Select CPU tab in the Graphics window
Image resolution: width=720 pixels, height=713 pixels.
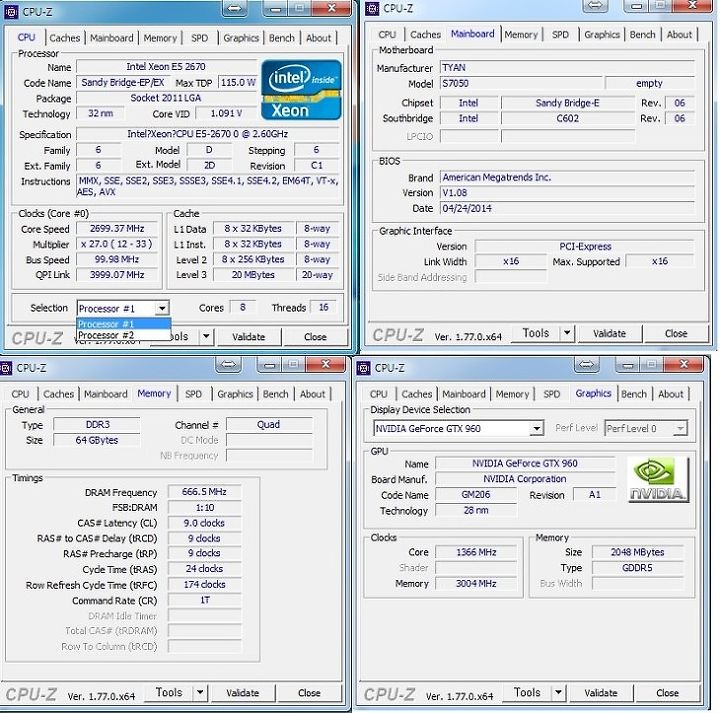[x=379, y=394]
